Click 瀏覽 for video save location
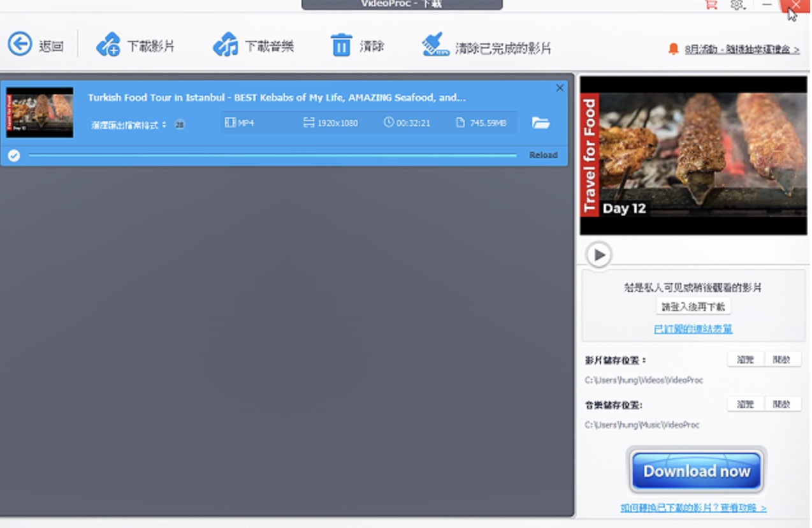The height and width of the screenshot is (528, 812). 745,360
